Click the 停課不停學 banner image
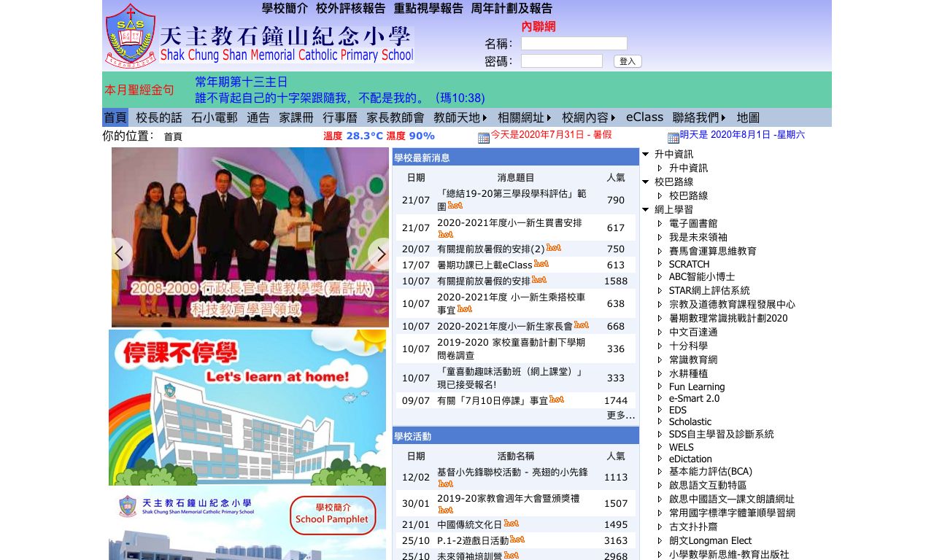934x560 pixels. (x=247, y=407)
